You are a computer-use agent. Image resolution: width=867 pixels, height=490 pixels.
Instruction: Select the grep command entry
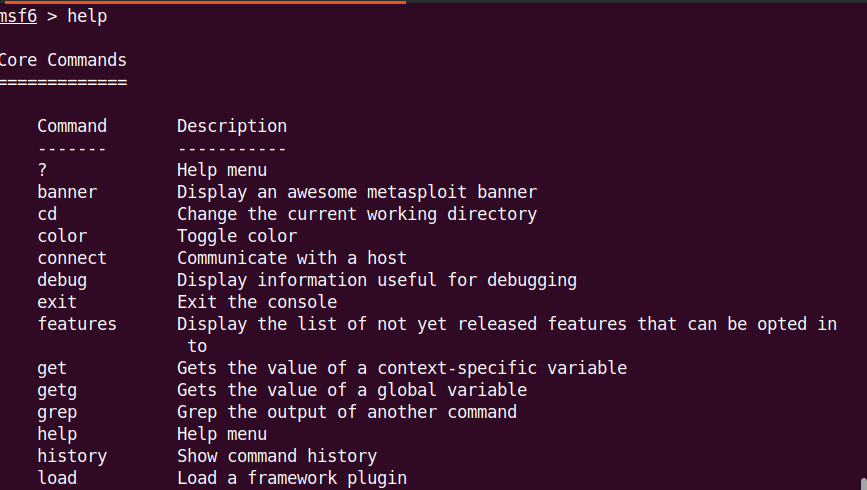pyautogui.click(x=57, y=413)
